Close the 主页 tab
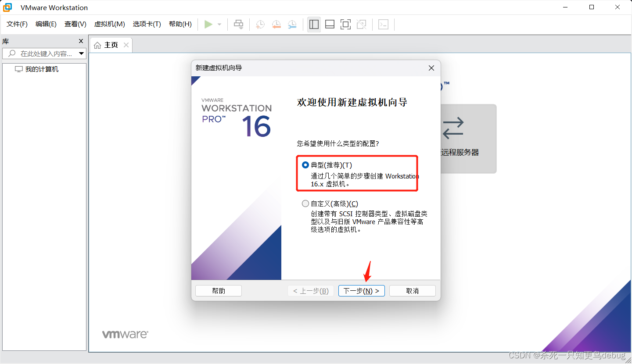632x364 pixels. click(x=126, y=45)
